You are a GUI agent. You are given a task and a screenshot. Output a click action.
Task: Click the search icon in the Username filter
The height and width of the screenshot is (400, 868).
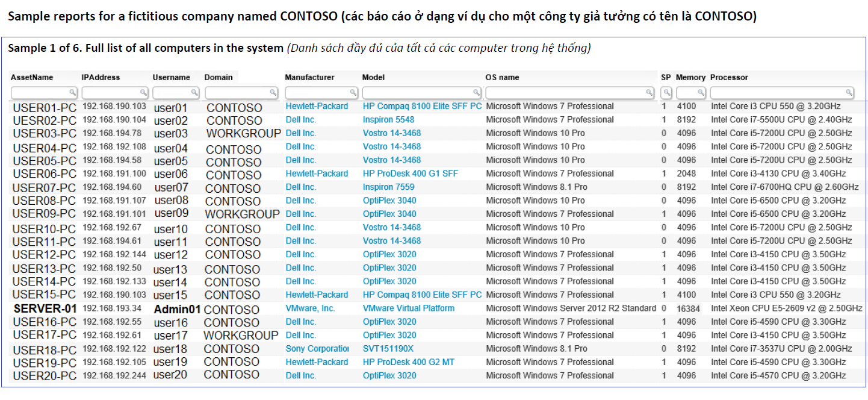(195, 93)
